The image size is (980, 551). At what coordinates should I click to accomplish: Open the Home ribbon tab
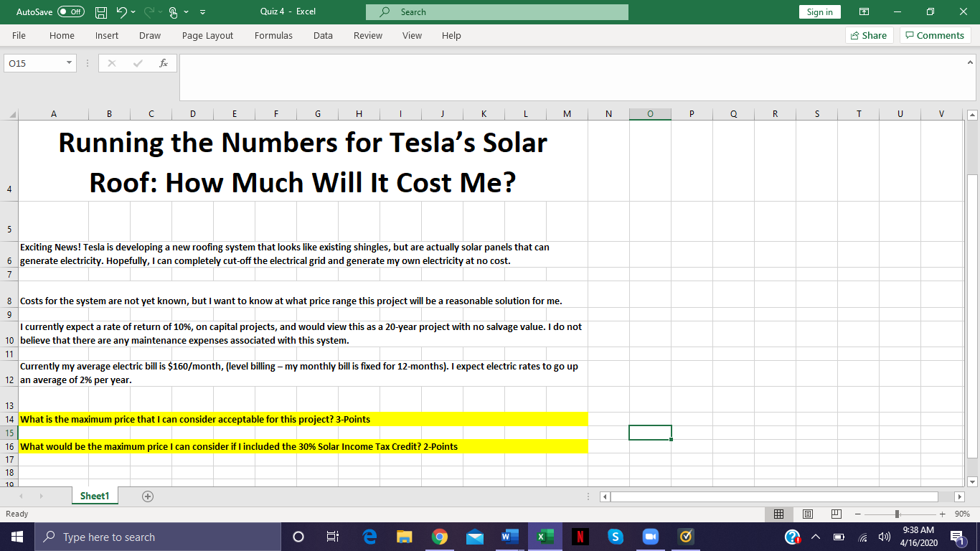62,35
